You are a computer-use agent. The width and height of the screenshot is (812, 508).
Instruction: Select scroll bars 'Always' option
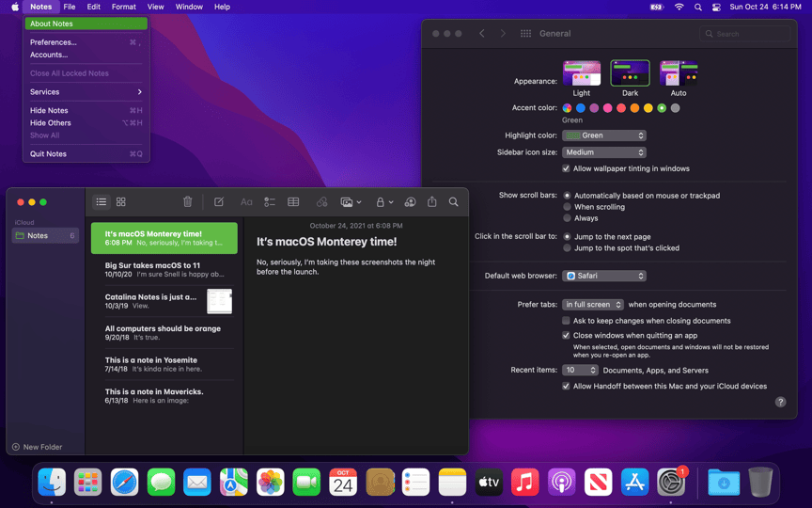click(x=567, y=218)
